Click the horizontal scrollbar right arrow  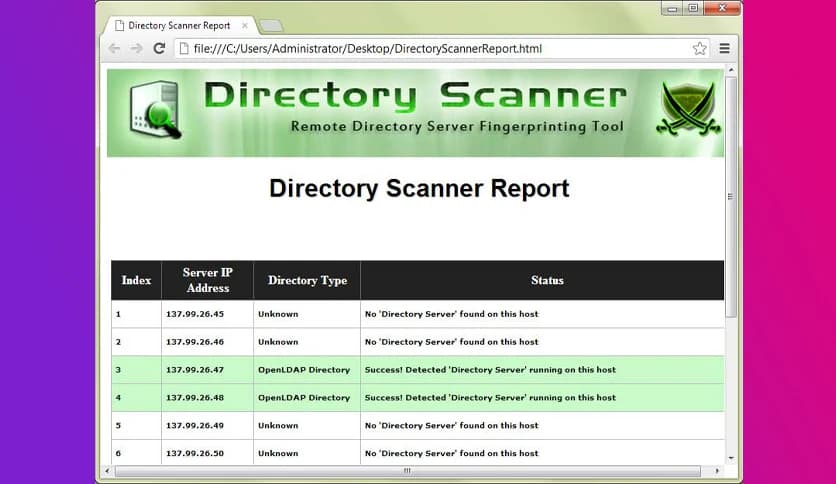tap(717, 471)
